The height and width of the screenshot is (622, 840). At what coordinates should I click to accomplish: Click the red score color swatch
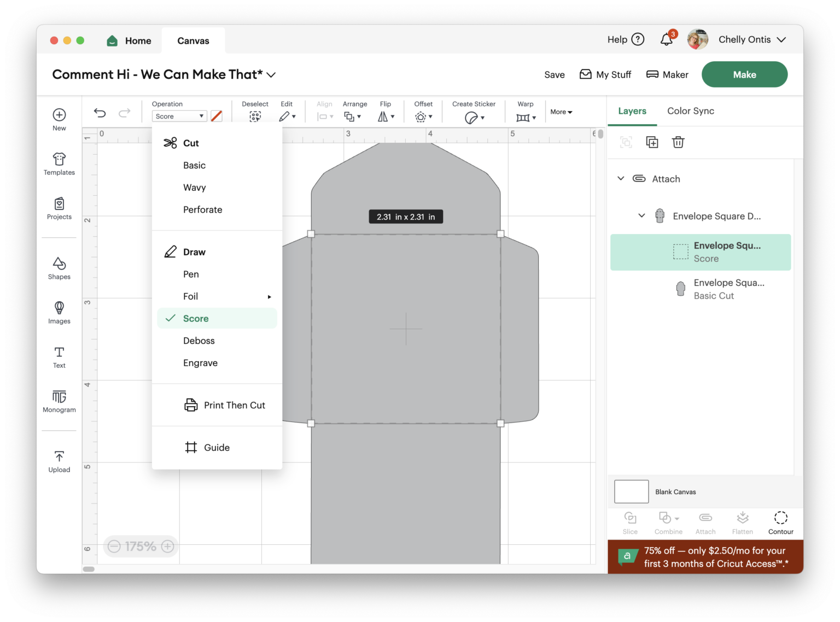click(x=217, y=116)
